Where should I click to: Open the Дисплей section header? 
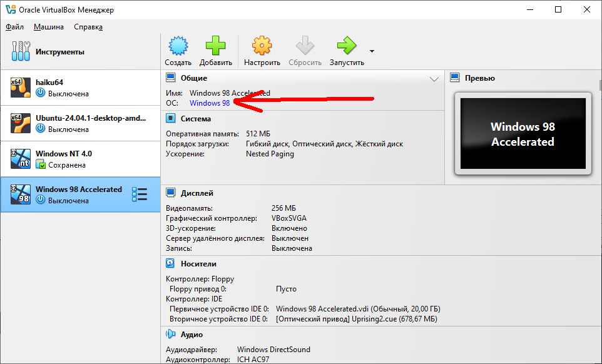197,193
